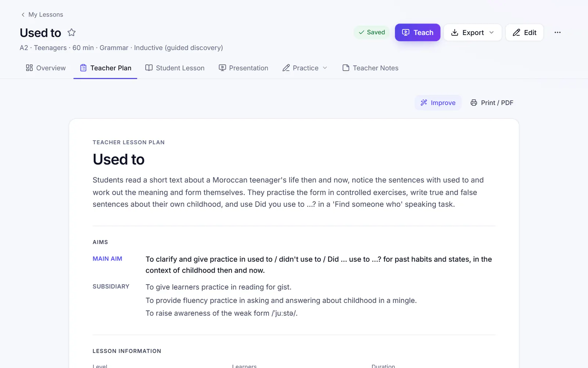The image size is (588, 368).
Task: Click the pencil icon in Edit
Action: click(516, 32)
